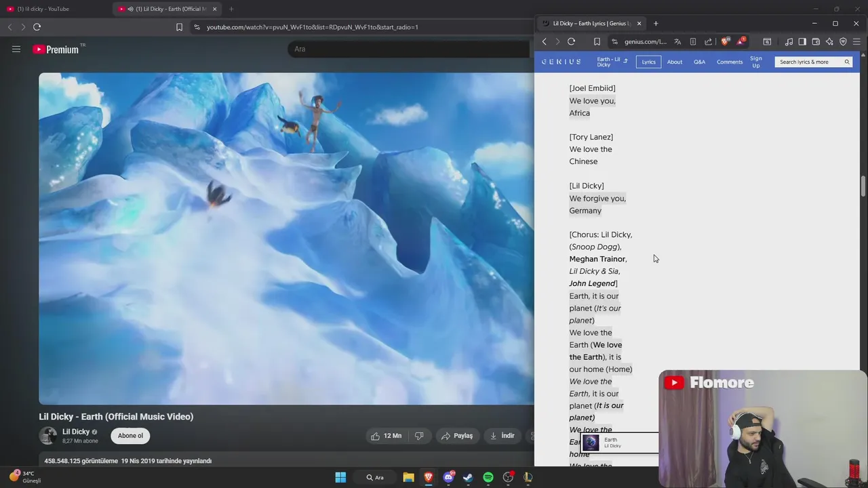
Task: Bookmark the YouTube page
Action: (179, 27)
